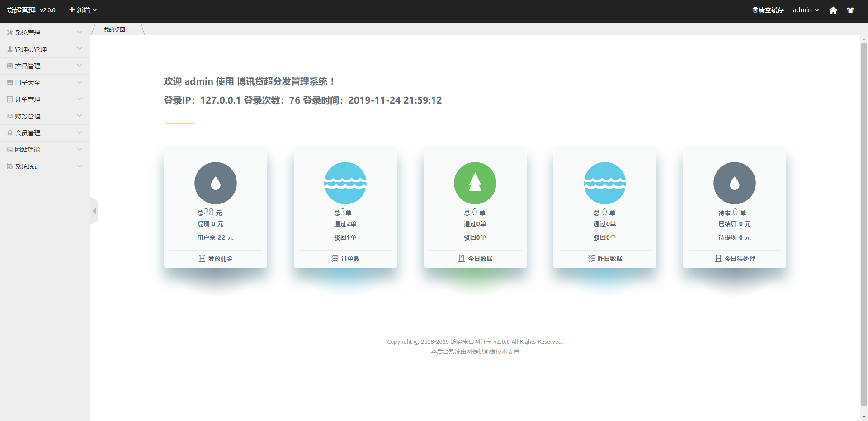868x421 pixels.
Task: Click the 口子大全 sidebar entry
Action: pyautogui.click(x=45, y=83)
